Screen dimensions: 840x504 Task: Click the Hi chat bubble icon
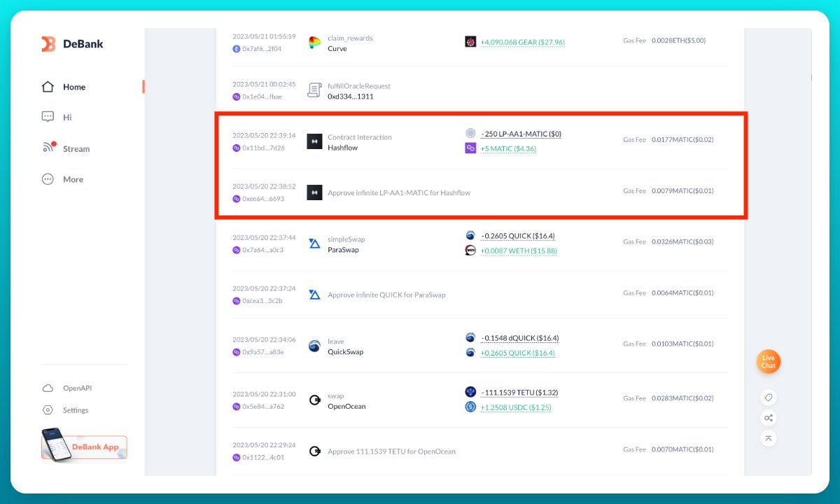48,117
